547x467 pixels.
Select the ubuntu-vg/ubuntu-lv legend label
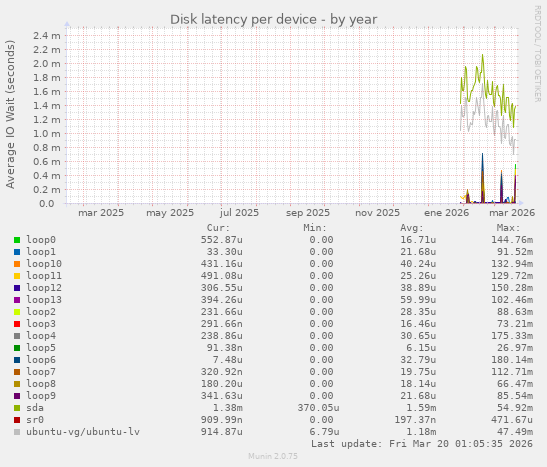(83, 432)
